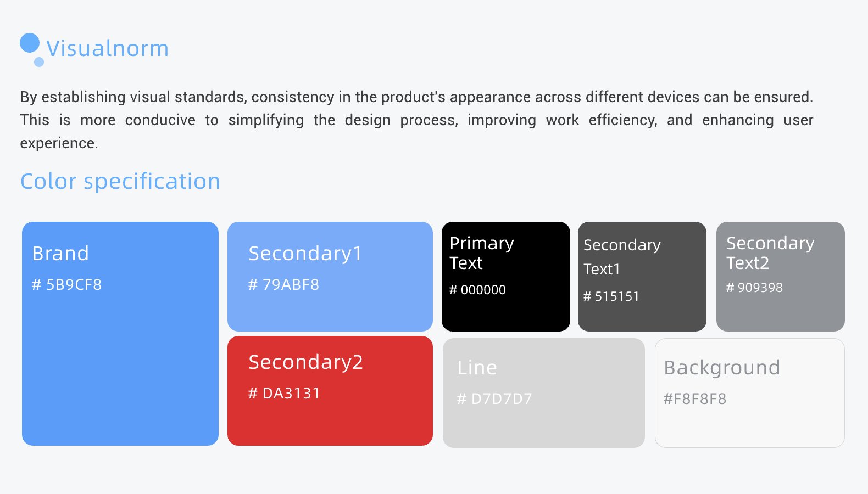Click the hex value # 79ABF8

tap(283, 284)
